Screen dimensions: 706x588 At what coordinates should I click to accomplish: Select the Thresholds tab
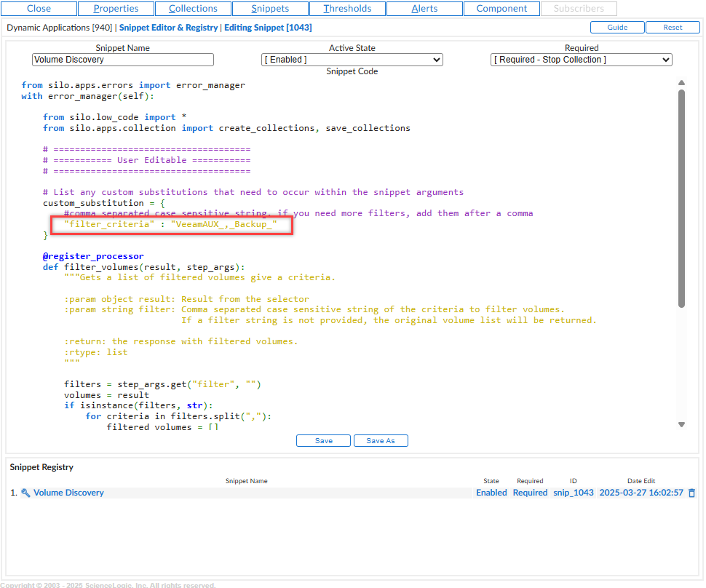(x=348, y=9)
